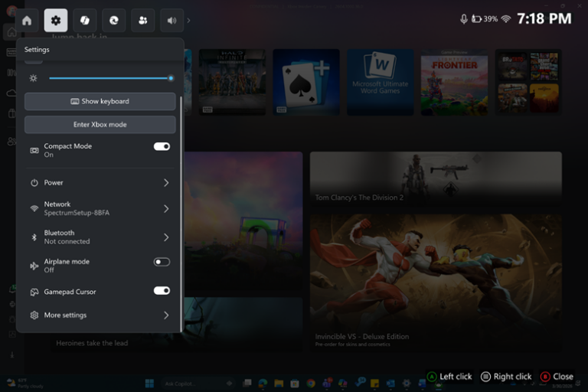Open the Xbox Social people widget
Screen dimensions: 588x392
pos(143,20)
